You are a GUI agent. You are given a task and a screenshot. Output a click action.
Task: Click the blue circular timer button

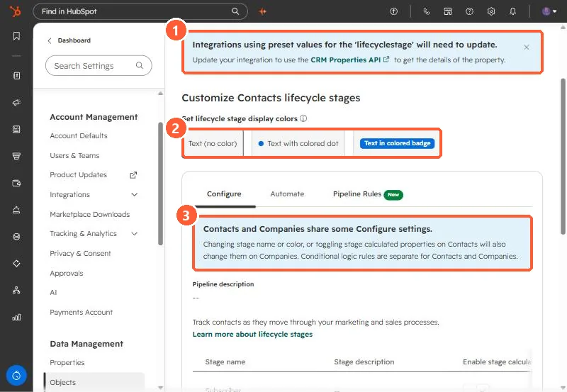tap(16, 376)
